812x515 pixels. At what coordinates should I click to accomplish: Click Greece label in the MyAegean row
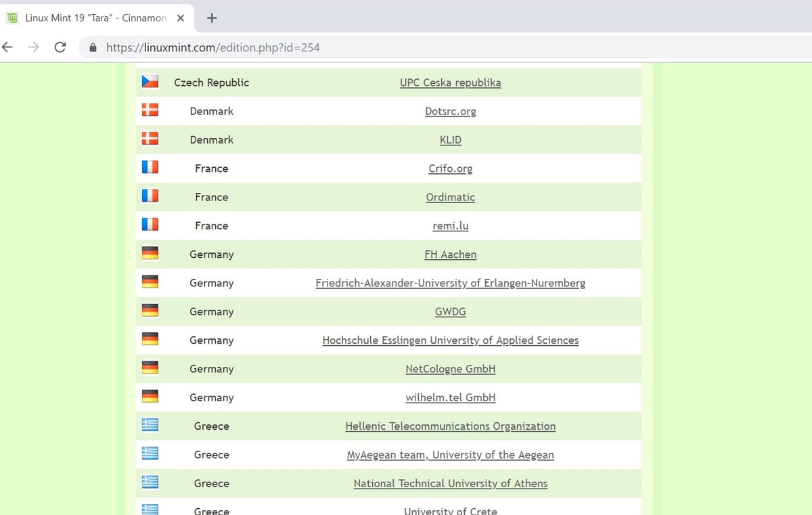(x=212, y=454)
